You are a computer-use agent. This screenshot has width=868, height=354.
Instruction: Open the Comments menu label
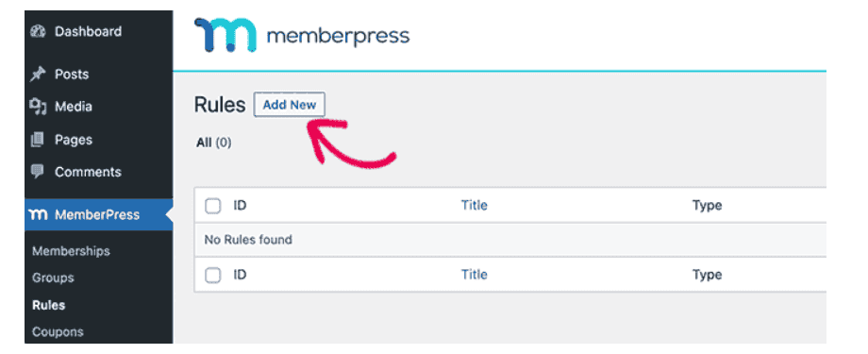[x=88, y=172]
